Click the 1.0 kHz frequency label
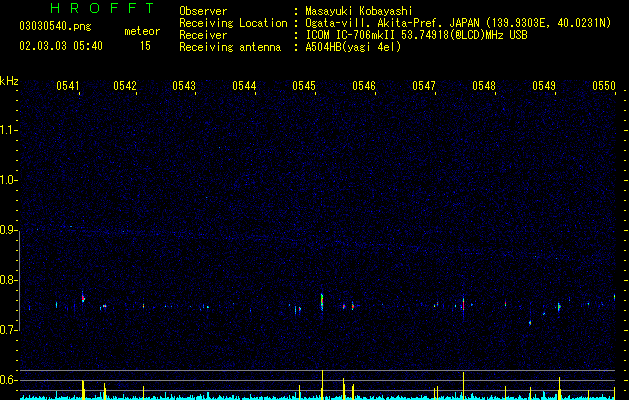This screenshot has width=629, height=400. [x=8, y=180]
